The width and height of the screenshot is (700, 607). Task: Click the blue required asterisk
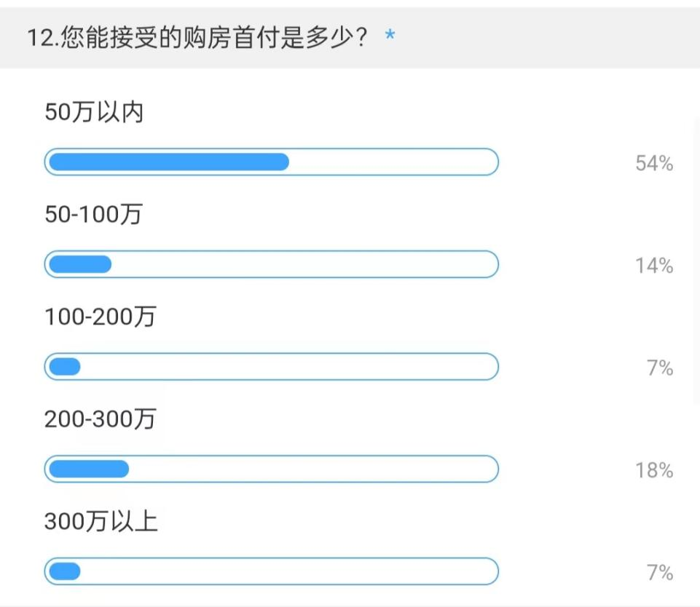(x=390, y=36)
